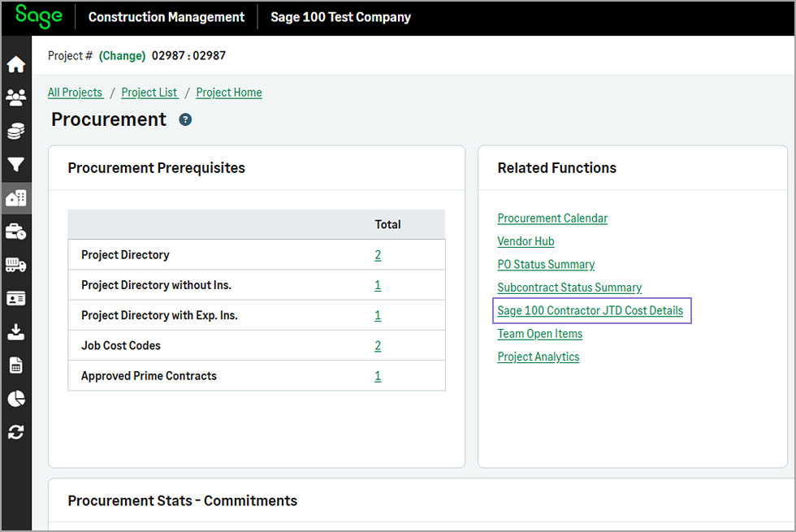Open Subcontract Status Summary link
796x532 pixels.
click(x=569, y=288)
